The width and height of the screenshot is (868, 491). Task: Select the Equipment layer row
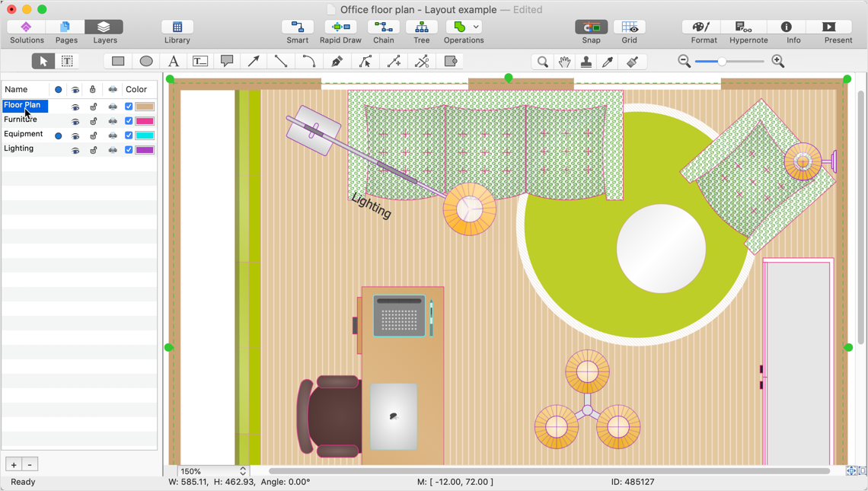tap(24, 135)
